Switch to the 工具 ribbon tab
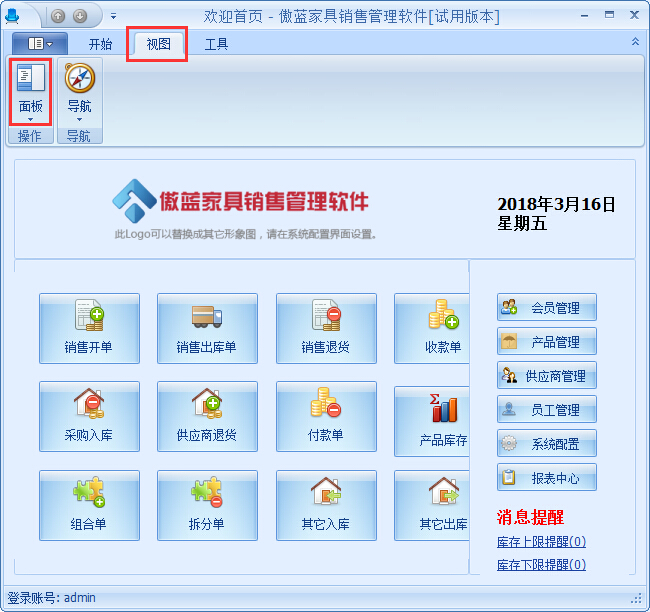Viewport: 650px width, 612px height. (216, 44)
